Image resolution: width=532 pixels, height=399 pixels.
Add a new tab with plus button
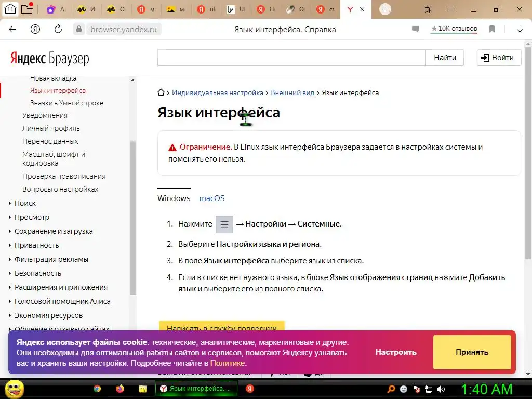pyautogui.click(x=385, y=9)
